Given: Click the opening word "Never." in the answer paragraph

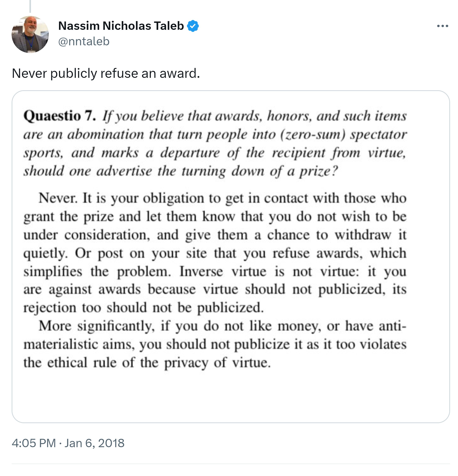Looking at the screenshot, I should coord(58,198).
